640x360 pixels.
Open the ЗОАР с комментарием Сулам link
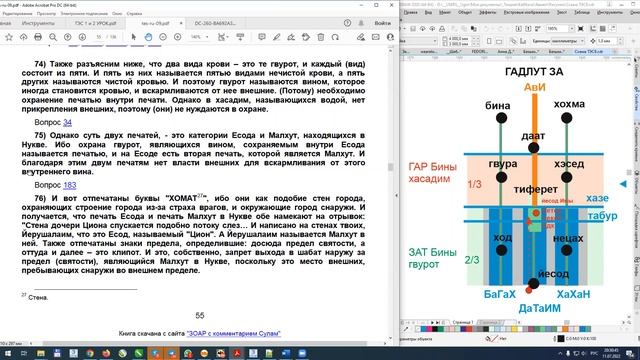[233, 333]
